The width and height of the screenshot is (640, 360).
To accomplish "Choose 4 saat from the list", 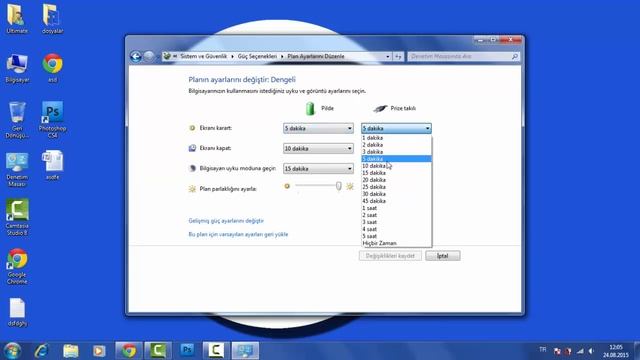I will click(x=396, y=229).
